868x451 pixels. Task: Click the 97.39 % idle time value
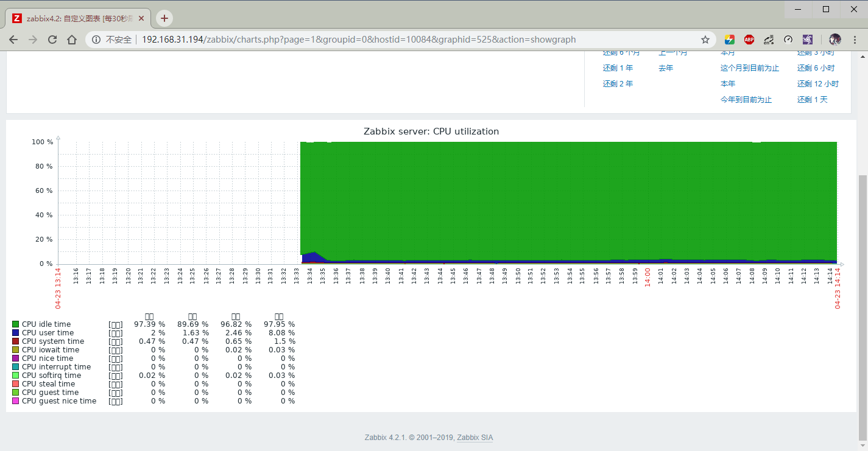[149, 324]
